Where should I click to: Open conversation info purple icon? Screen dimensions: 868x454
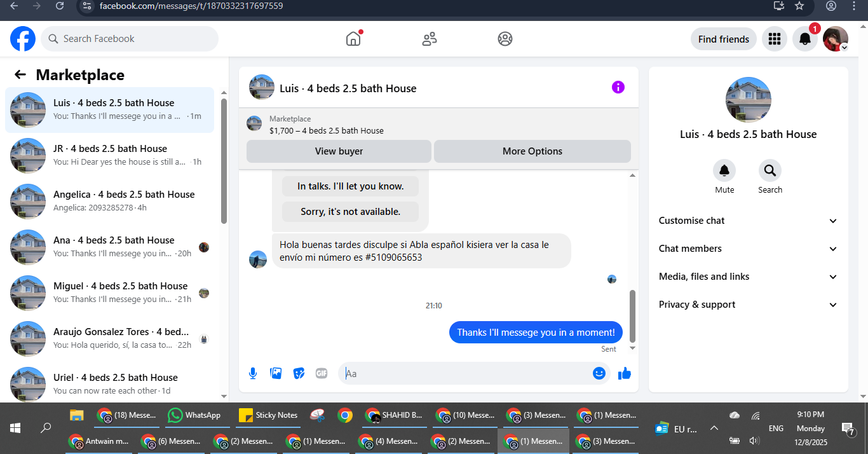coord(618,87)
